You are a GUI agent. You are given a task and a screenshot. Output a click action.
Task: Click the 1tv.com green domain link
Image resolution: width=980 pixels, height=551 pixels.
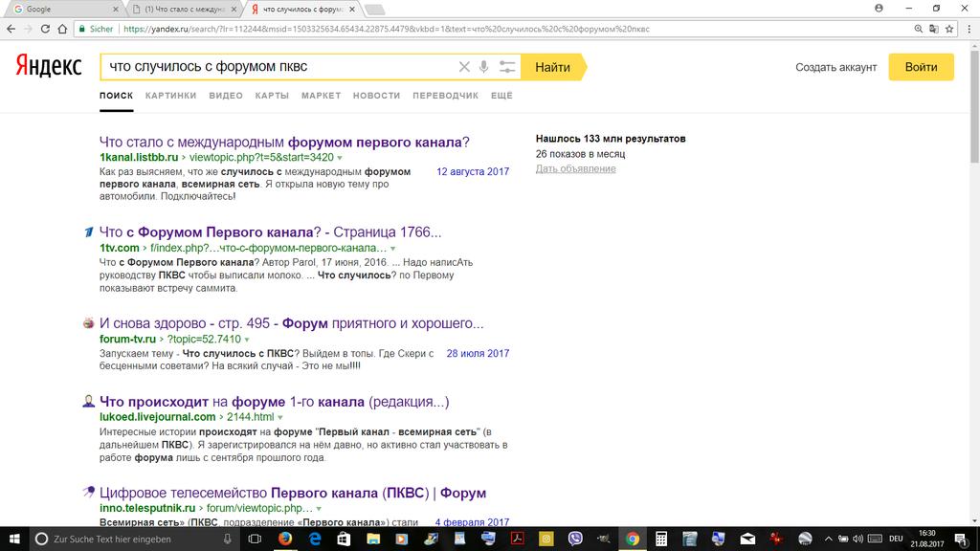coord(120,248)
